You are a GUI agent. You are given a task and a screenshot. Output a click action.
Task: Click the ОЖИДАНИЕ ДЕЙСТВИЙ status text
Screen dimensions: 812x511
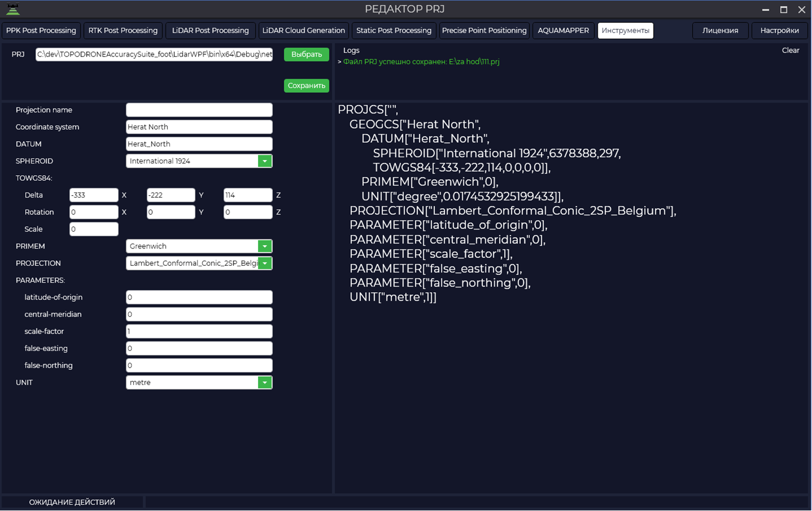(x=72, y=503)
